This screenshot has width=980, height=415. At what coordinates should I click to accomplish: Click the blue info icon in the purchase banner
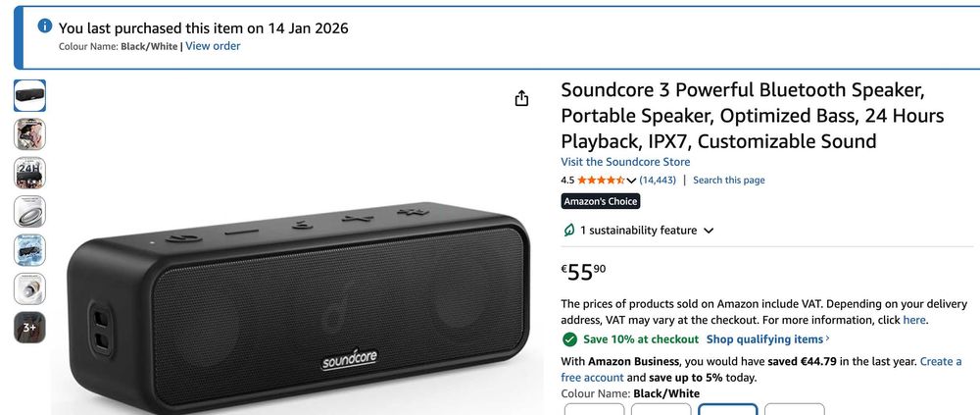point(45,26)
